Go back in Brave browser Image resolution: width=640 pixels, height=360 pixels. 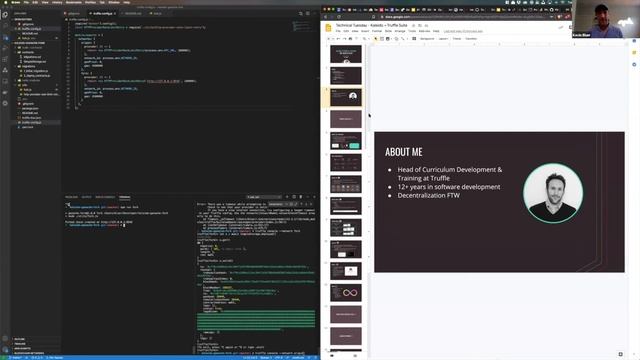(x=325, y=17)
